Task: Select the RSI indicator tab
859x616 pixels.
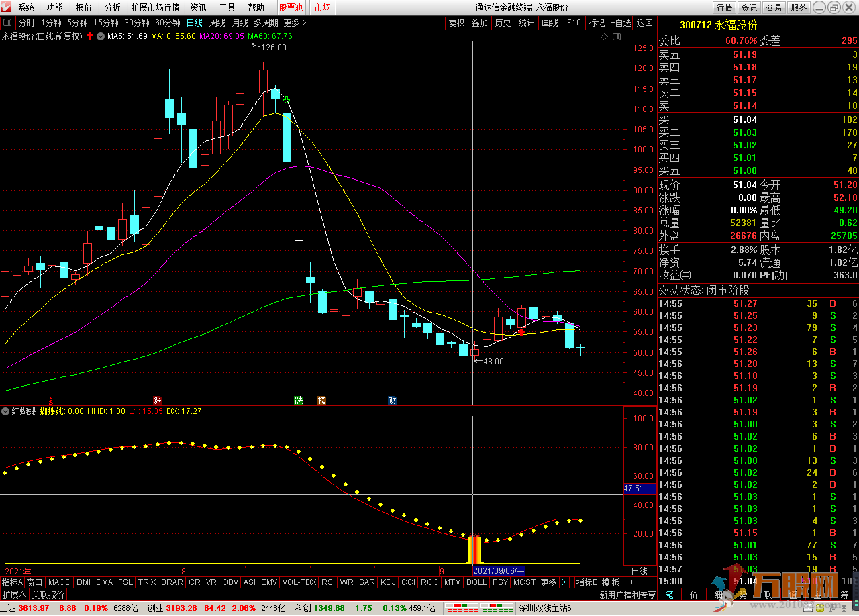Action: coord(328,582)
